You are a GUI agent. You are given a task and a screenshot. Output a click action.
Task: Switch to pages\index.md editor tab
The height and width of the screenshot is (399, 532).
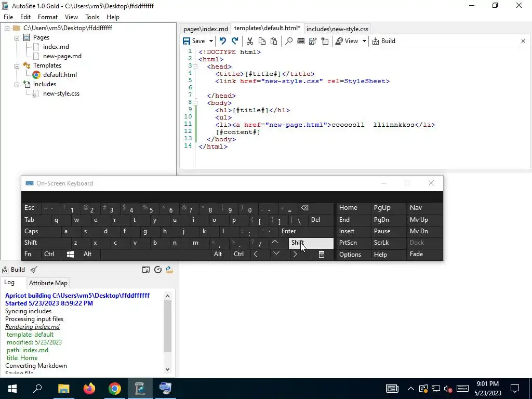tap(205, 29)
